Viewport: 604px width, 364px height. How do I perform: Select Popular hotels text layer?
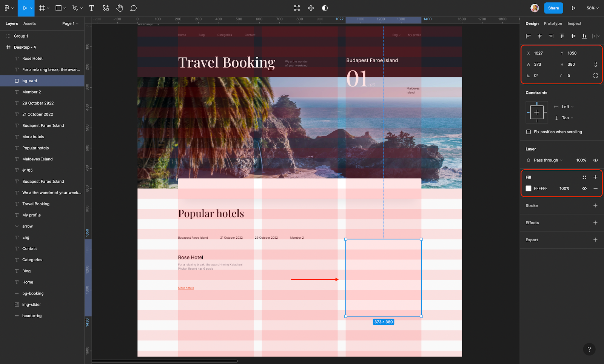42,148
